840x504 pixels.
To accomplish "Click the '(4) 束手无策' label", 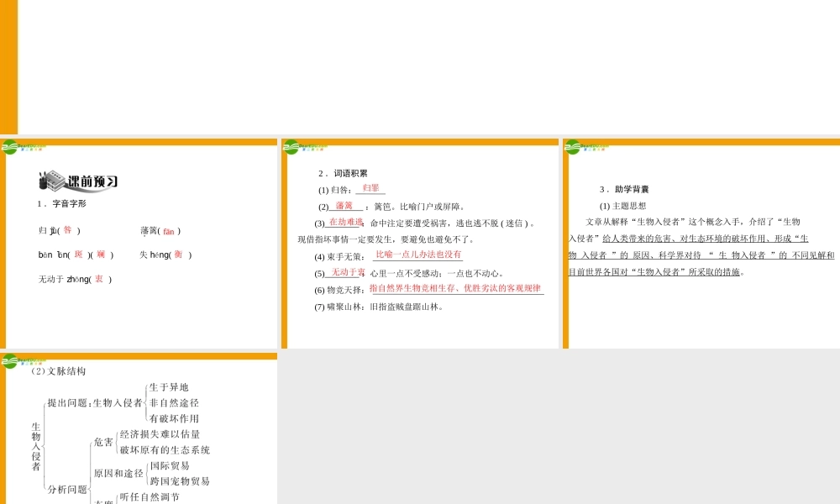I will 339,257.
